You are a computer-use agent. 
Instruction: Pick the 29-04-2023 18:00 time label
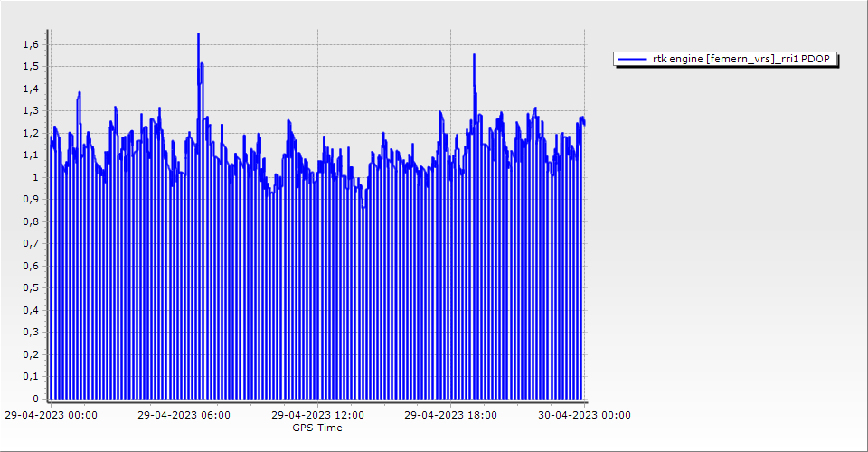(450, 416)
